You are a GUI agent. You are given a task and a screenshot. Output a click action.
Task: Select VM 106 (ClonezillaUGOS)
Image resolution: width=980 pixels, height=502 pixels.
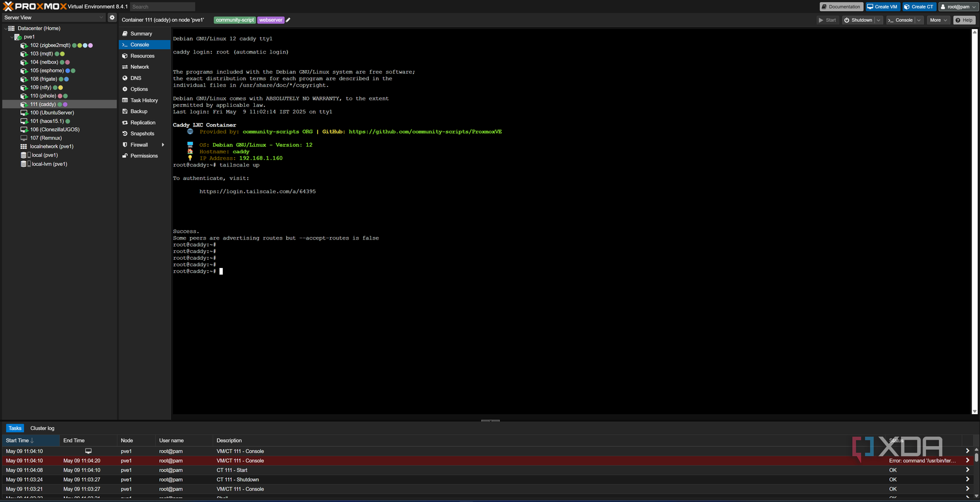(x=55, y=130)
